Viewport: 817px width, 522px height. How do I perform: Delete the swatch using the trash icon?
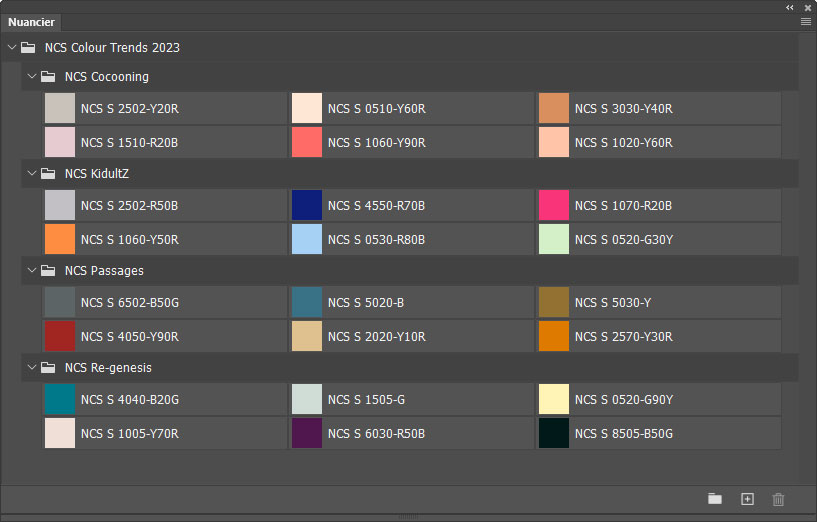tap(778, 499)
